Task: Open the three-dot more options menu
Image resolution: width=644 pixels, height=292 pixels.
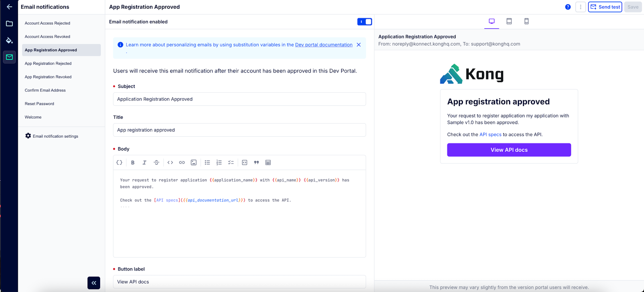Action: coord(580,7)
